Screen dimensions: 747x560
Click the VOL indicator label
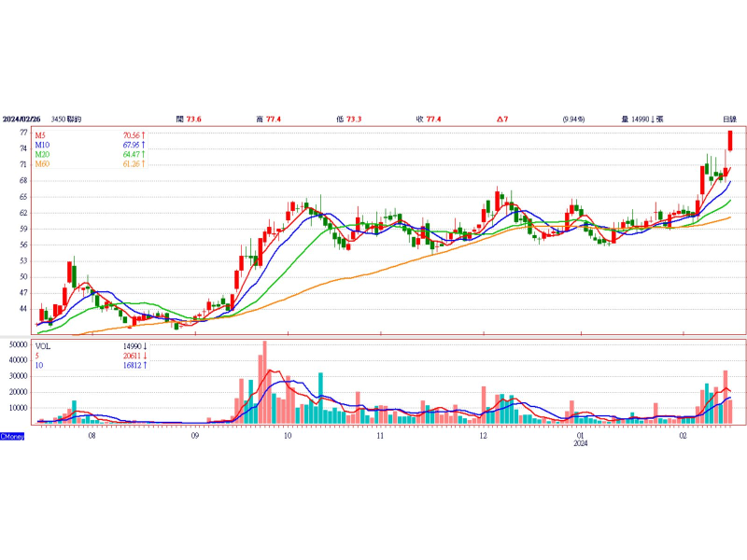point(43,345)
